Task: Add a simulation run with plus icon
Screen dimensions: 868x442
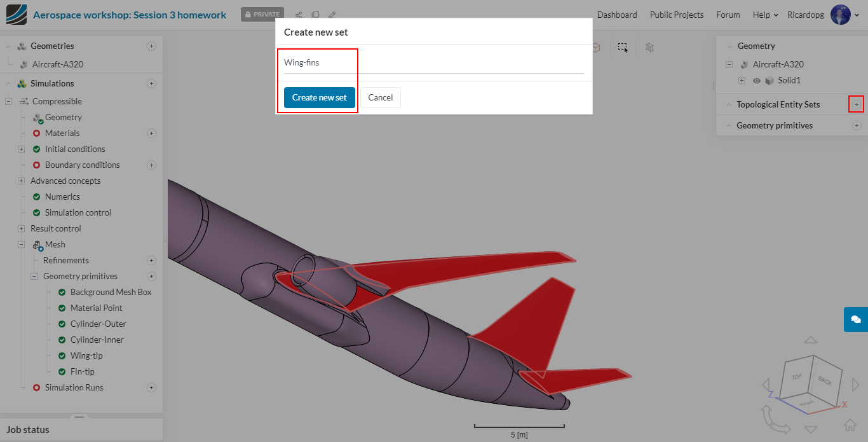Action: 151,387
